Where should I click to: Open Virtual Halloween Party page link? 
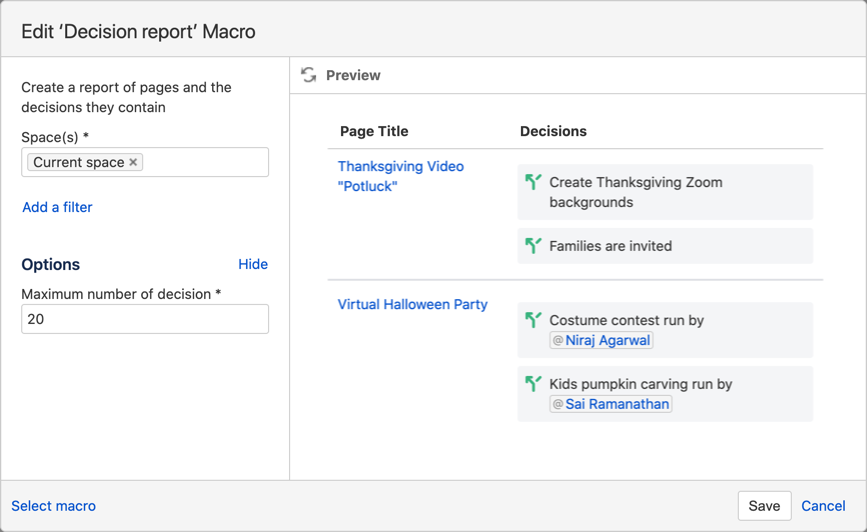[412, 304]
